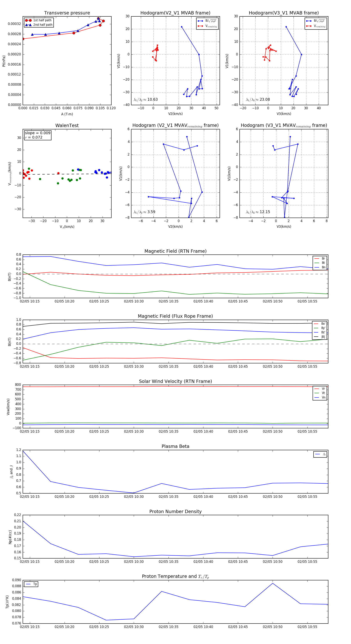This screenshot has height=644, width=351.
Task: Select the 'Tp' legend entry
Action: [31, 584]
